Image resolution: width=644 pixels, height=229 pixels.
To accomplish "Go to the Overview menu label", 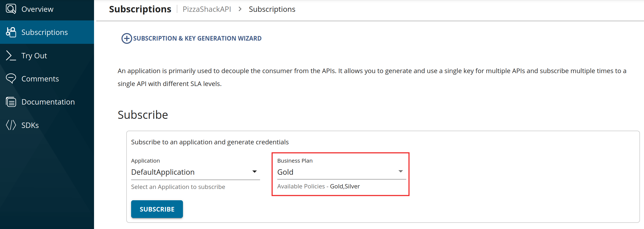I will pyautogui.click(x=37, y=9).
